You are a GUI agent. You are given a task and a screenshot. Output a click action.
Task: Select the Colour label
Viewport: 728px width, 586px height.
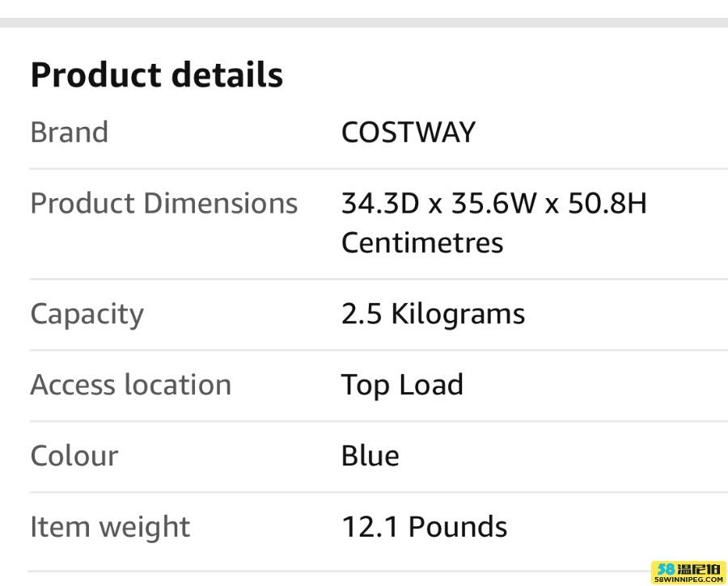click(74, 456)
